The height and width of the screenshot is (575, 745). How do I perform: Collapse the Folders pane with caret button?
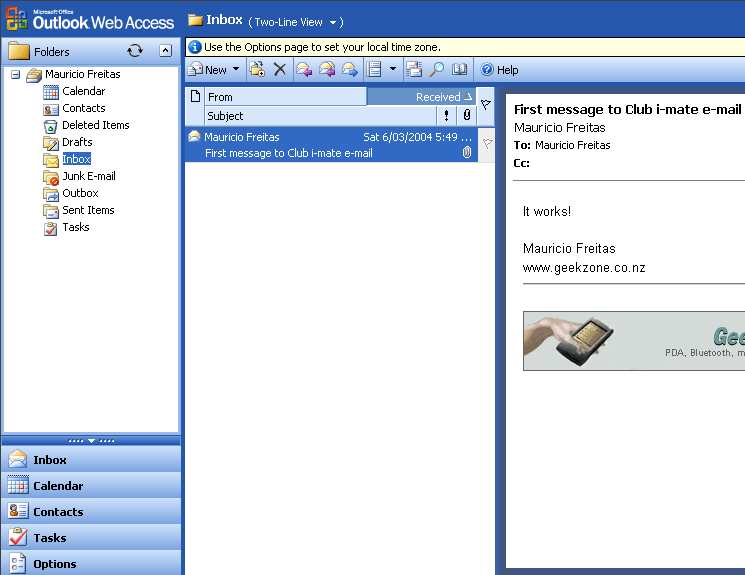click(165, 50)
